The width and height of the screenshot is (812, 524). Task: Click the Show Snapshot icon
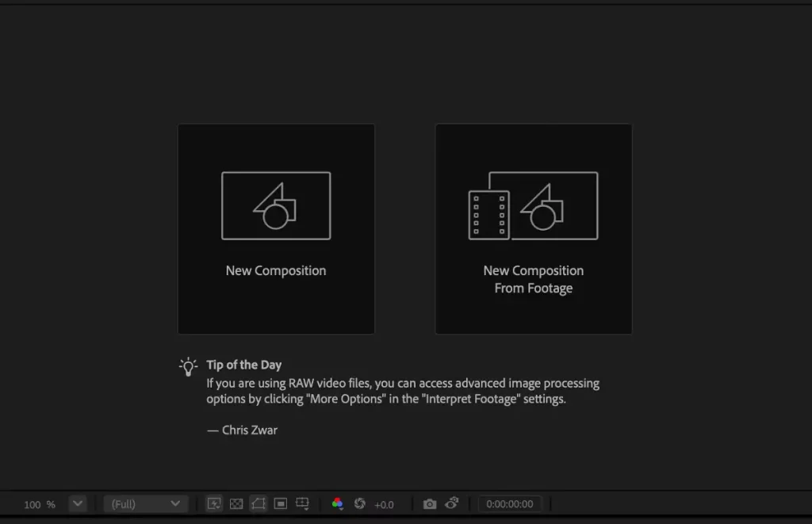[x=452, y=503]
